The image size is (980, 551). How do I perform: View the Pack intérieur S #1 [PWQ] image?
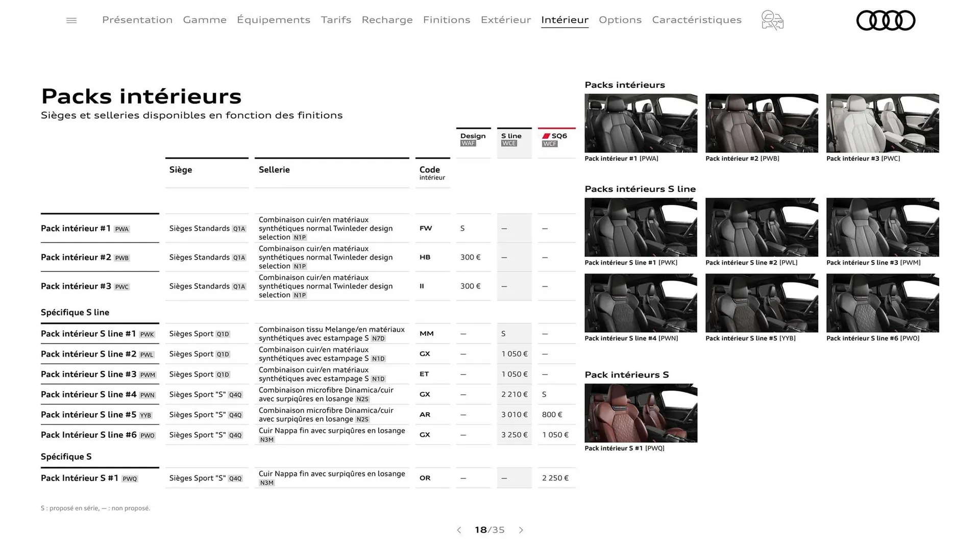click(641, 412)
